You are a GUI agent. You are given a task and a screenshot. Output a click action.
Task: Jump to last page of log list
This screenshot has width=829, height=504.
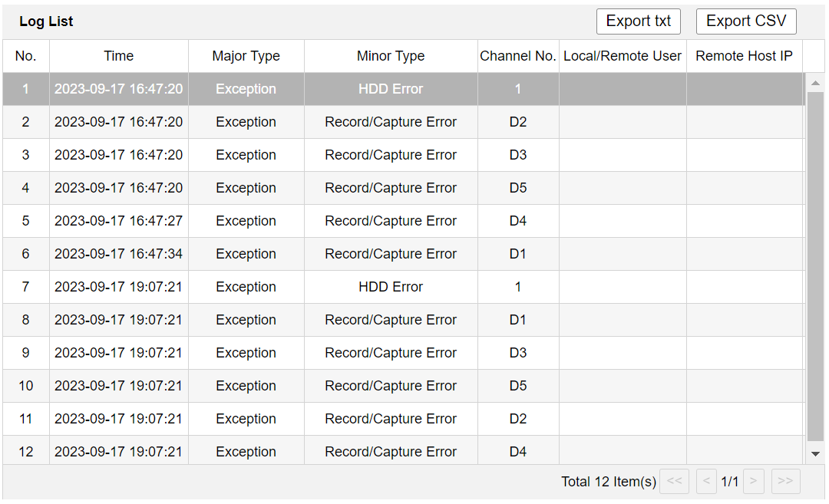click(785, 481)
